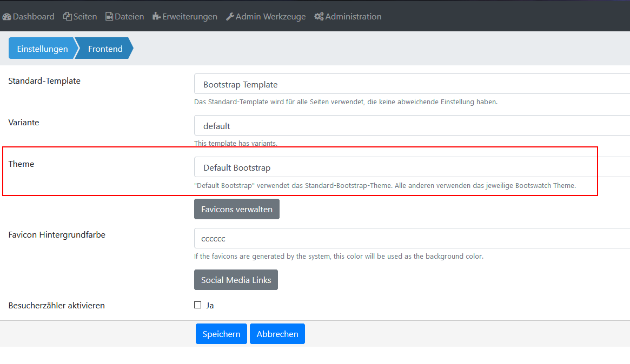Open the Theme dropdown showing Default Bootstrap
Image resolution: width=630 pixels, height=364 pixels.
pos(412,167)
